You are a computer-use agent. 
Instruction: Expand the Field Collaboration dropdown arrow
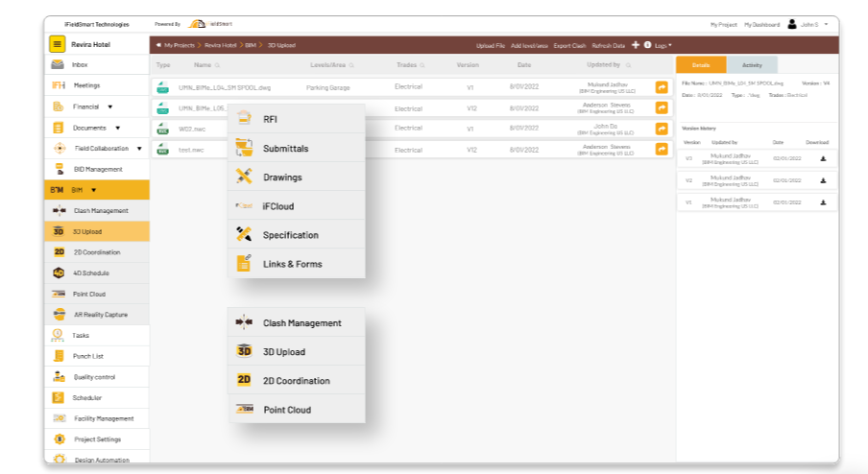pyautogui.click(x=139, y=148)
